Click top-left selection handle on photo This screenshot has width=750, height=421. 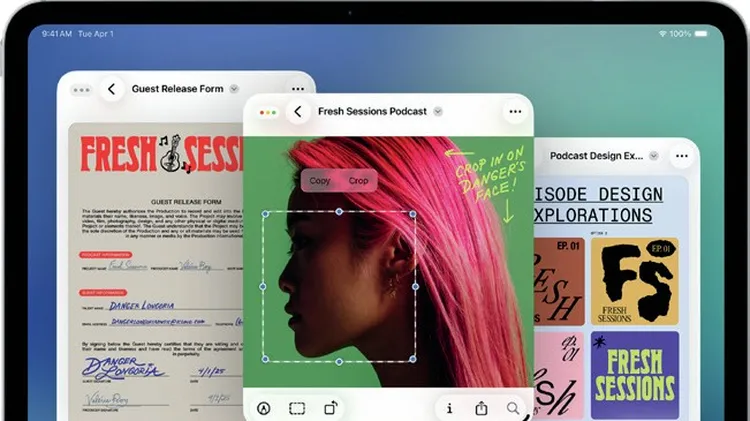(265, 214)
